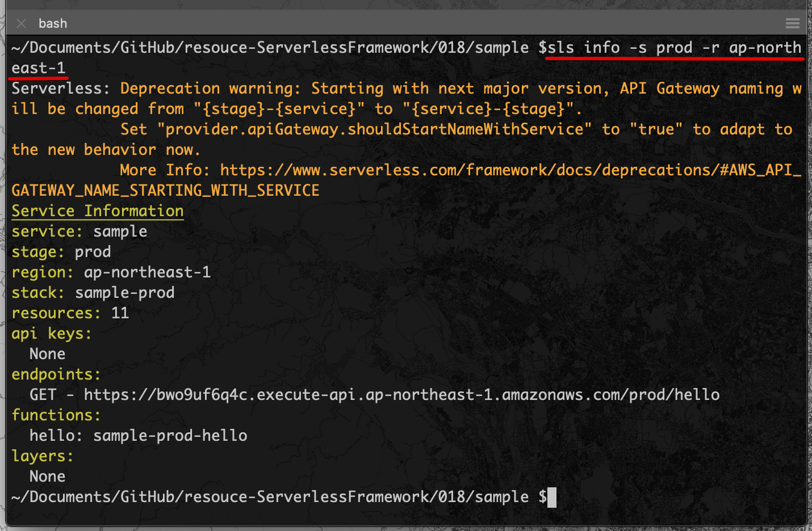Viewport: 812px width, 531px height.
Task: Click None under api keys
Action: point(48,354)
